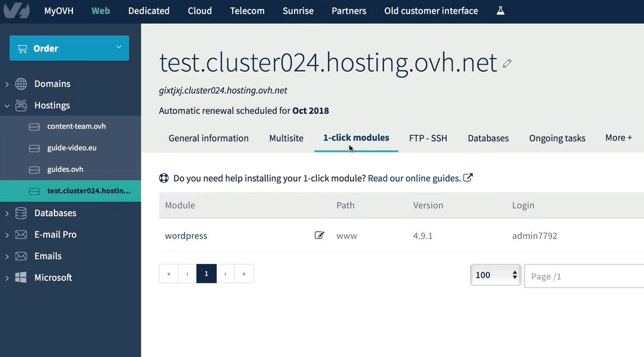The image size is (644, 357).
Task: Expand the Emails sidebar section
Action: [7, 257]
